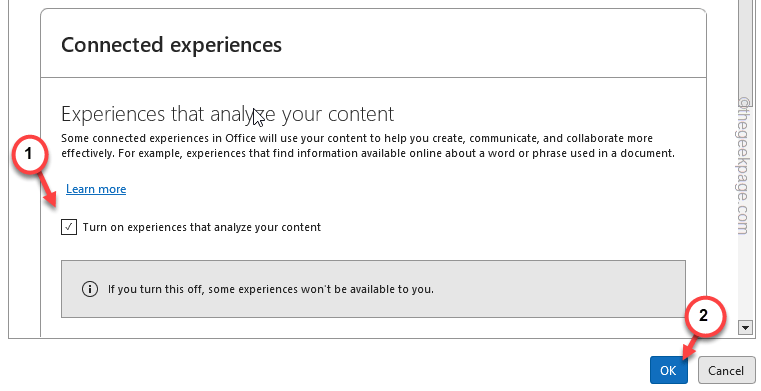This screenshot has width=761, height=391.
Task: Click the 'Connected experiences' heading
Action: (x=171, y=45)
